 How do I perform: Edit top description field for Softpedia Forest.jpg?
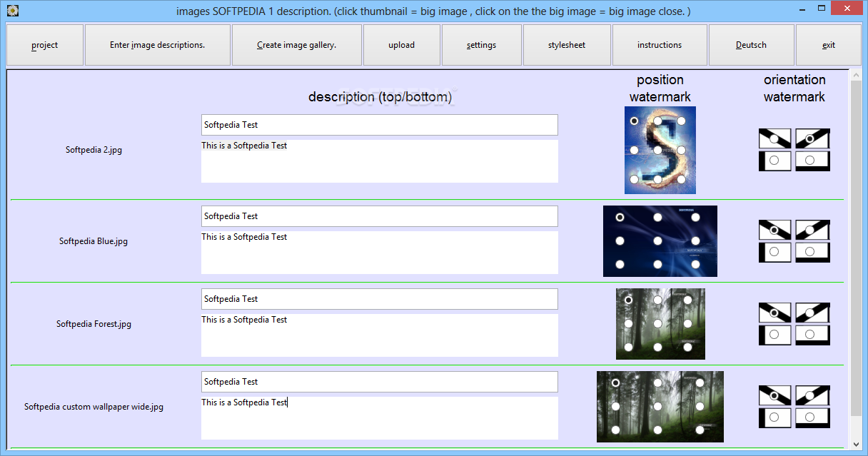point(380,299)
